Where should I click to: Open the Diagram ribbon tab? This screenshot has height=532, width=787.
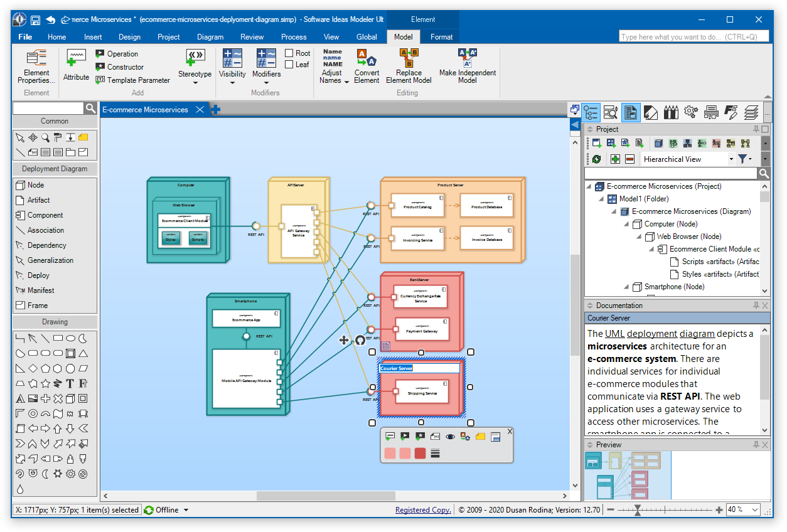click(x=210, y=37)
